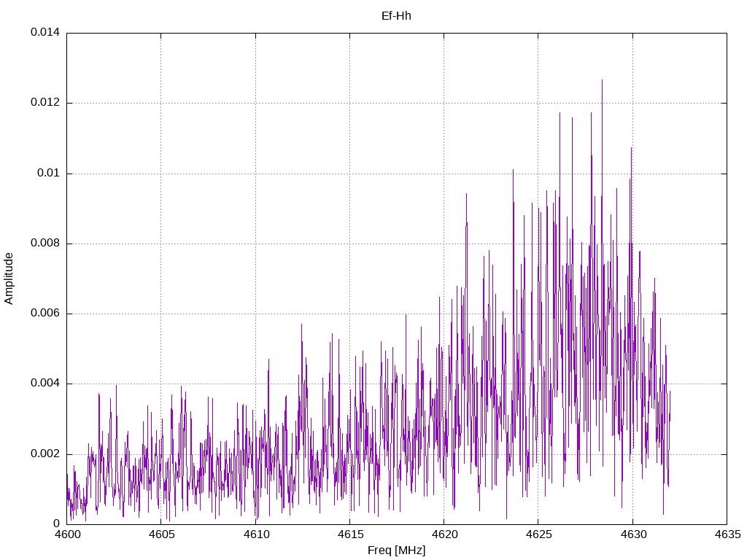Click the tallest spectrum peak near 4628 MHz
Viewport: 747px width, 560px height.
click(x=602, y=81)
